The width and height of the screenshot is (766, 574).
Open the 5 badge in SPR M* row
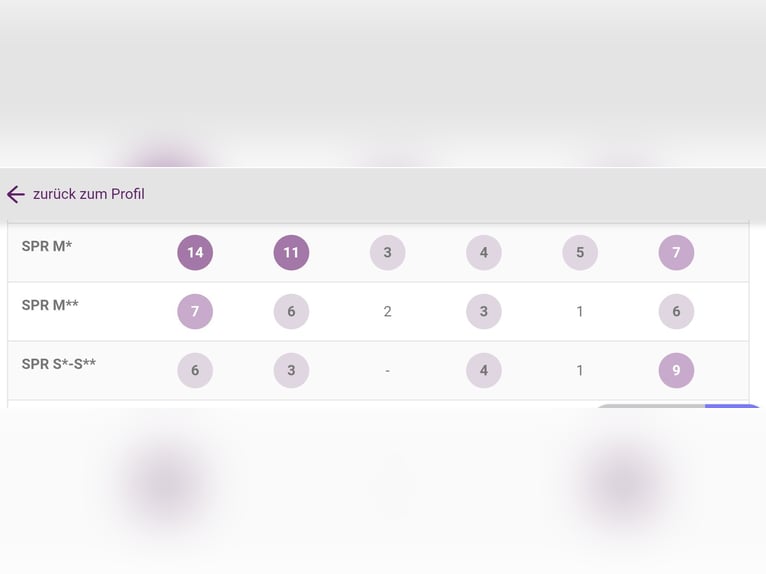(580, 252)
